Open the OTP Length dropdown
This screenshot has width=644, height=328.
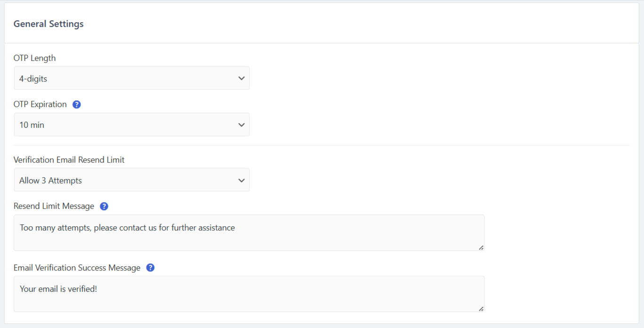131,78
